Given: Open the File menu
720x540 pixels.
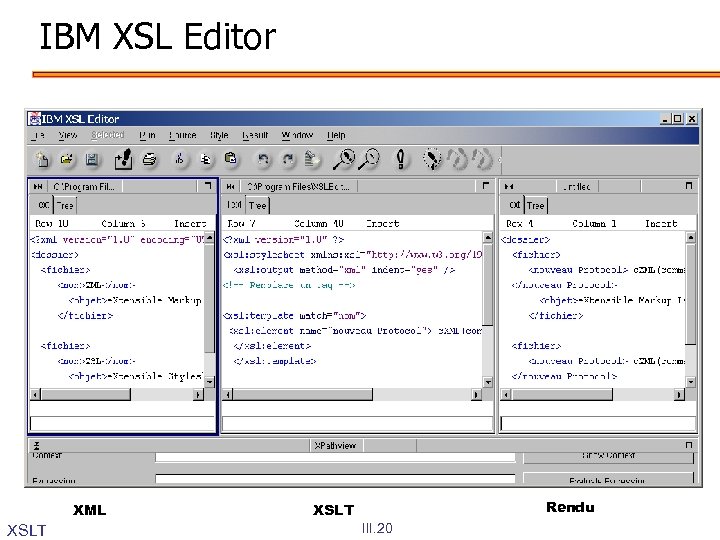Looking at the screenshot, I should [40, 135].
